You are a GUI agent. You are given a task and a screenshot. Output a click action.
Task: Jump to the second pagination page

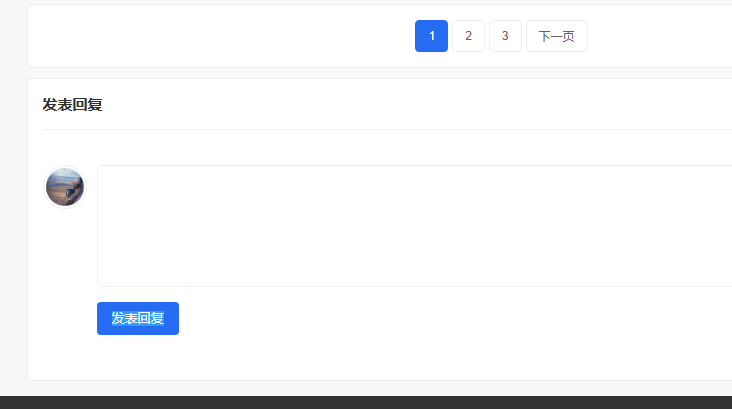point(468,36)
